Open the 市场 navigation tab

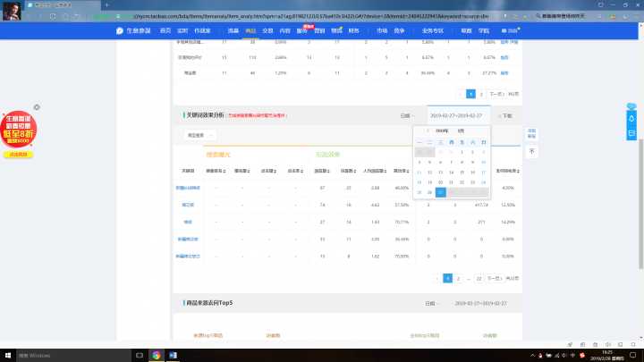point(382,30)
